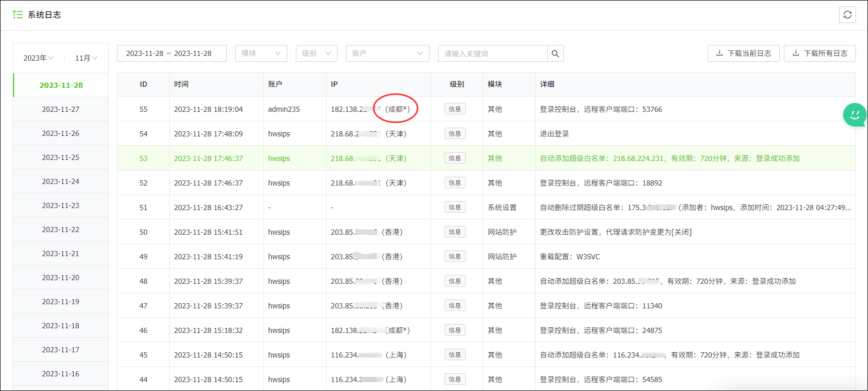
Task: Click 退出登录 detail in row 54
Action: click(554, 134)
